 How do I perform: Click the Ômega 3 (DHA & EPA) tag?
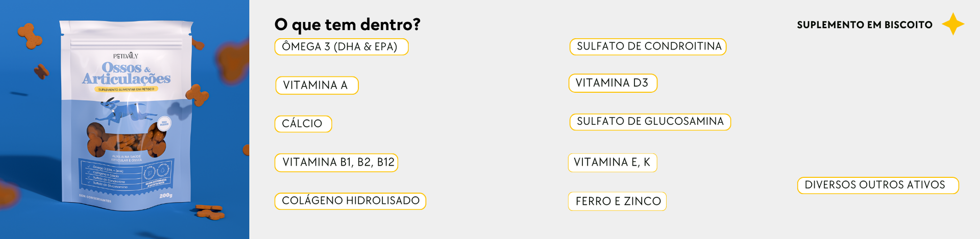[x=341, y=47]
